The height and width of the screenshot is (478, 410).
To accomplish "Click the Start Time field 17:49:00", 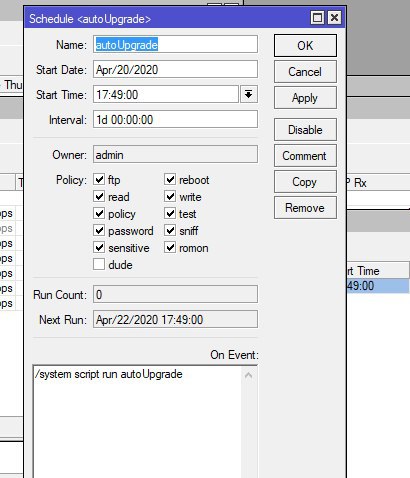I will 166,94.
